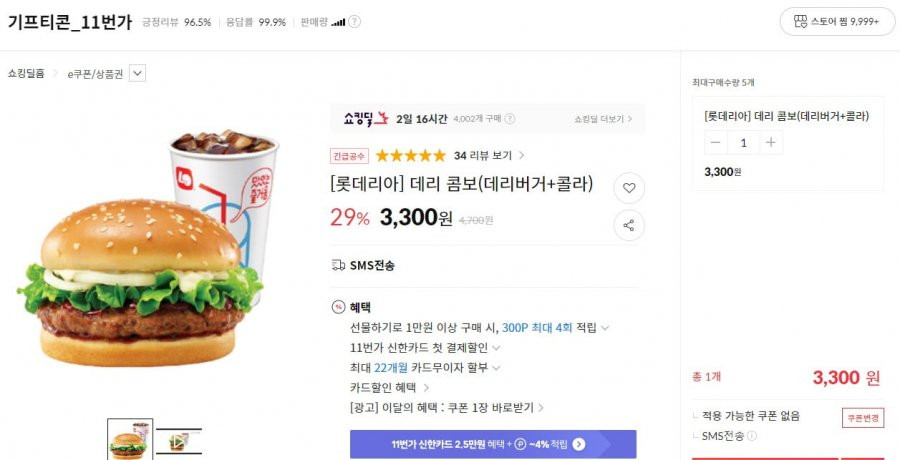The image size is (900, 460).
Task: Open the e쿠폰/상품권 category dropdown
Action: [137, 74]
